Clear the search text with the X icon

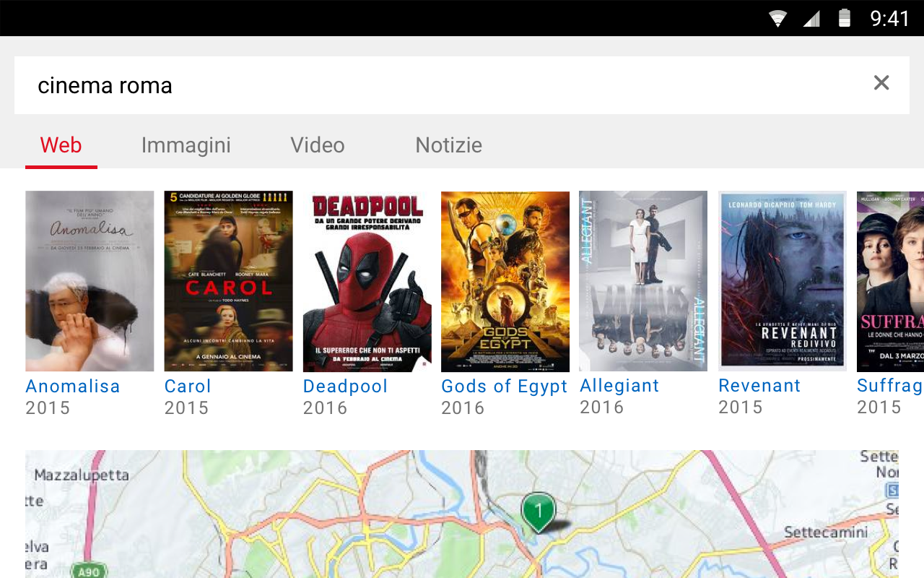click(x=881, y=83)
